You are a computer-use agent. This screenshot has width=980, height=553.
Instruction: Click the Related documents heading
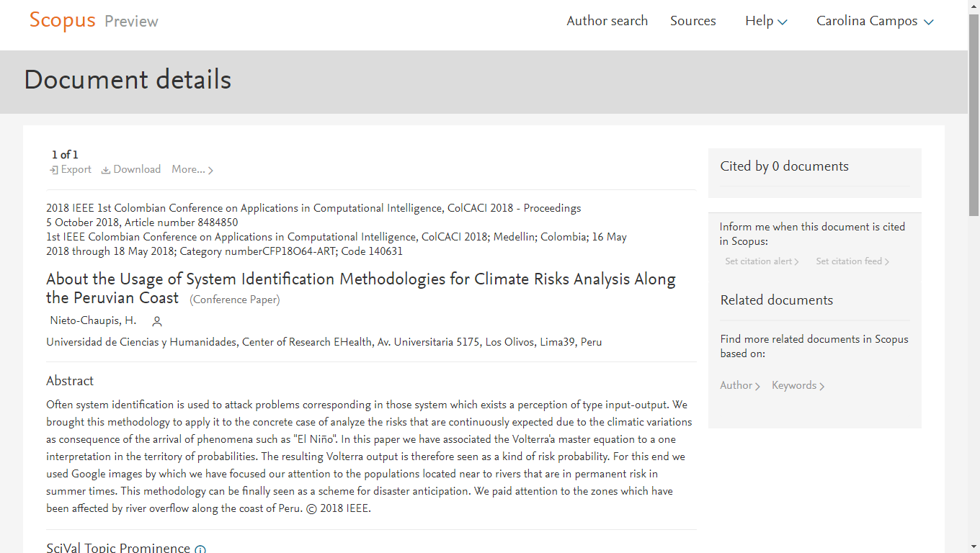[x=776, y=300]
